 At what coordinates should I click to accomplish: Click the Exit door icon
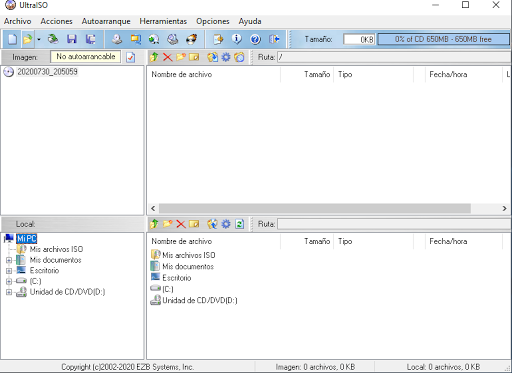274,39
